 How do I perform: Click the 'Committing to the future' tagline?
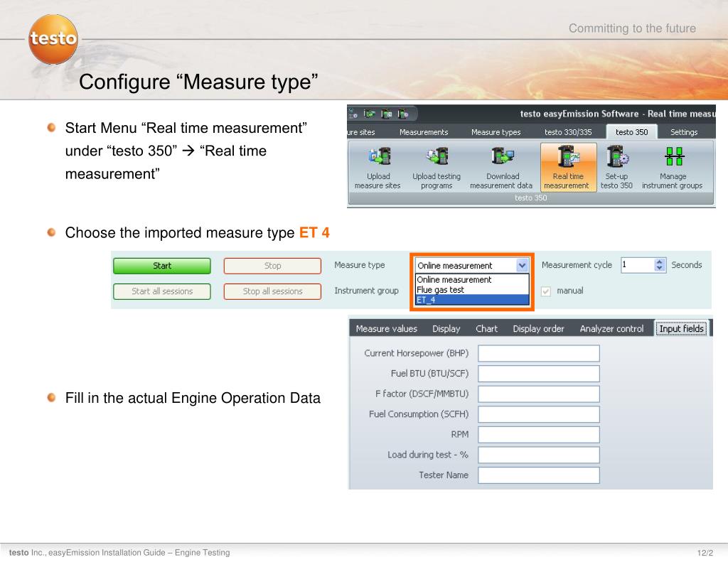point(632,28)
